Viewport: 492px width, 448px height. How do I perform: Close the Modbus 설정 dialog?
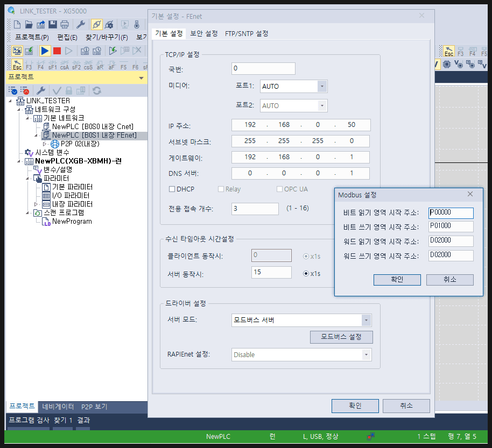pos(470,194)
